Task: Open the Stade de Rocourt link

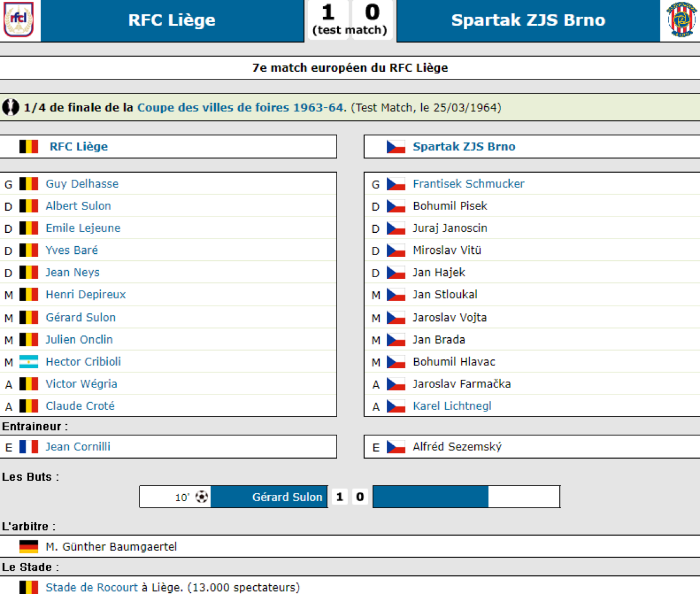Action: click(92, 587)
